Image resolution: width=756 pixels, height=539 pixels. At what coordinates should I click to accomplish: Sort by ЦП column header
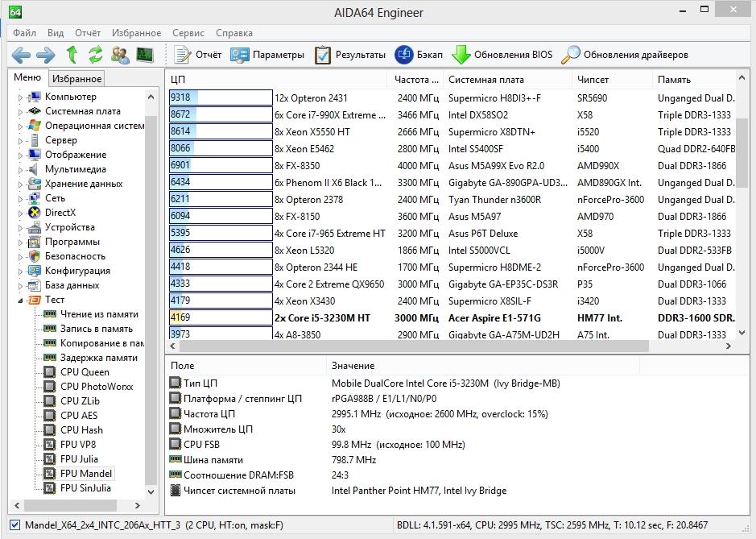(277, 80)
